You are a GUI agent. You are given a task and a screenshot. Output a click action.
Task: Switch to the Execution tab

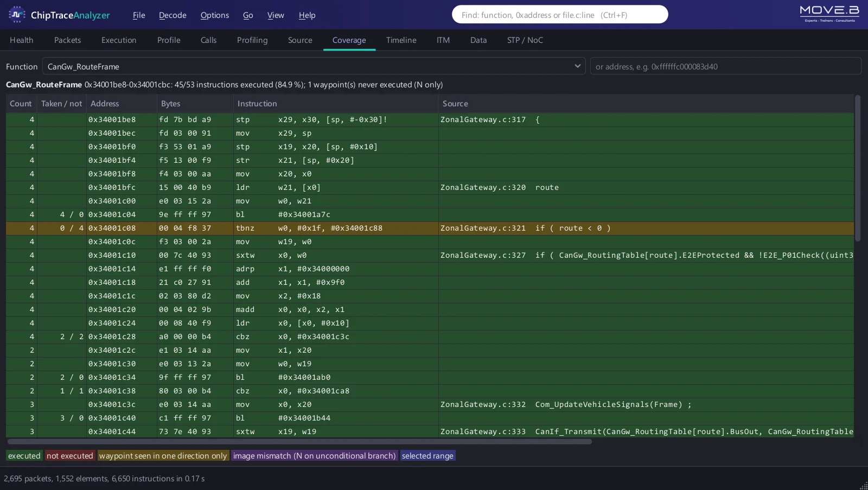tap(119, 40)
